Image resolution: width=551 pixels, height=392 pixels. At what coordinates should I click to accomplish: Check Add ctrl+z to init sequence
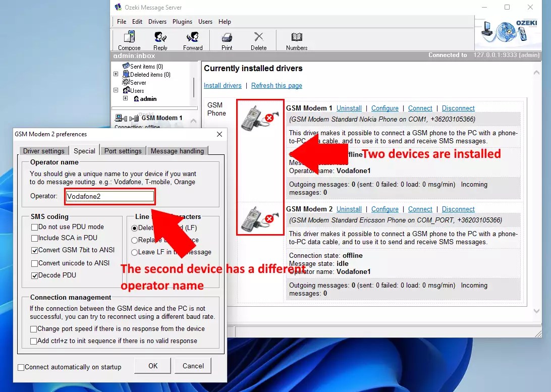pyautogui.click(x=33, y=341)
